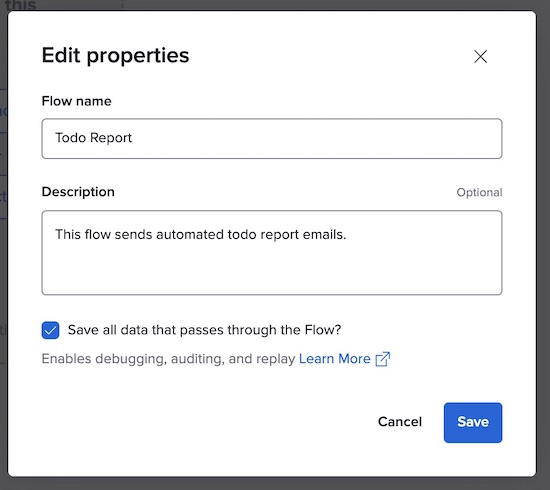Open the Learn More link

[335, 359]
